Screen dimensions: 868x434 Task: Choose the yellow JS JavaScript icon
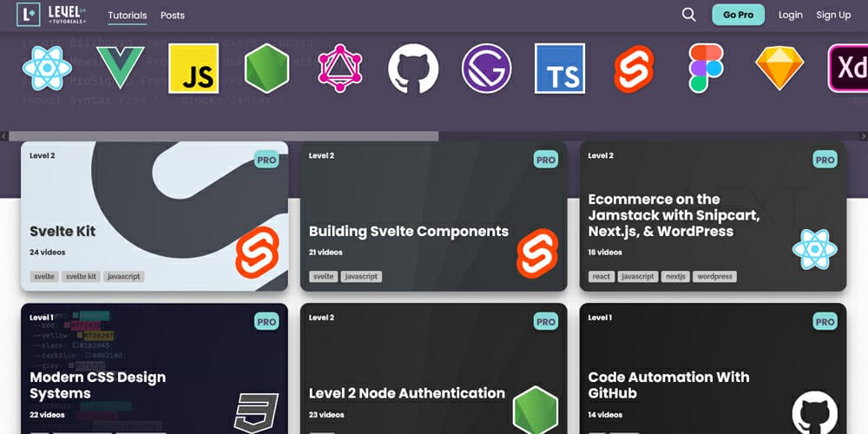(x=194, y=69)
